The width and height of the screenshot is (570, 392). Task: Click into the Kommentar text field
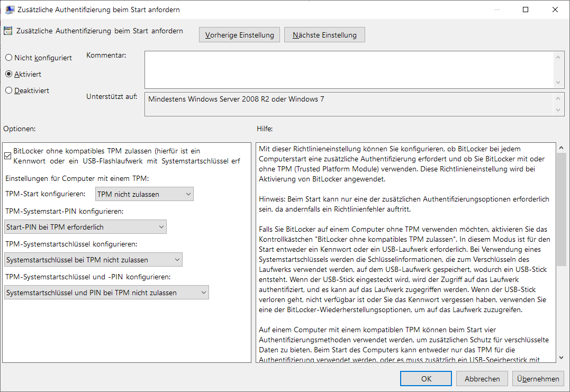pyautogui.click(x=349, y=70)
